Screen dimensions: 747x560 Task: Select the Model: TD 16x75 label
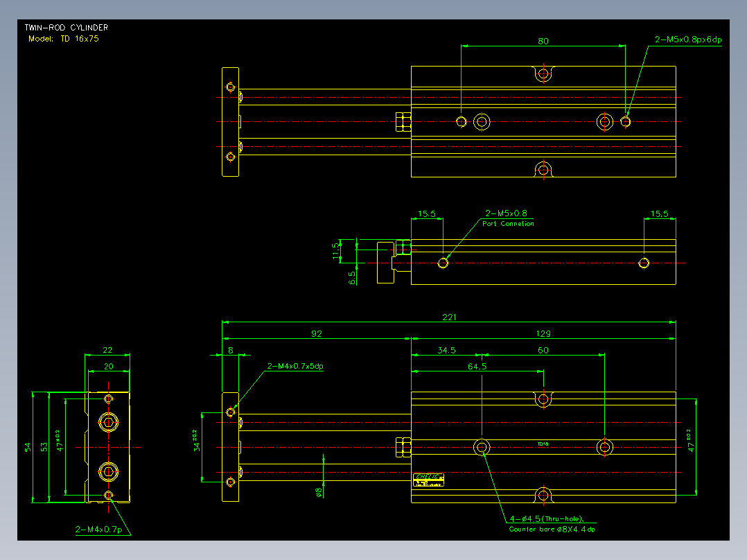(63, 39)
